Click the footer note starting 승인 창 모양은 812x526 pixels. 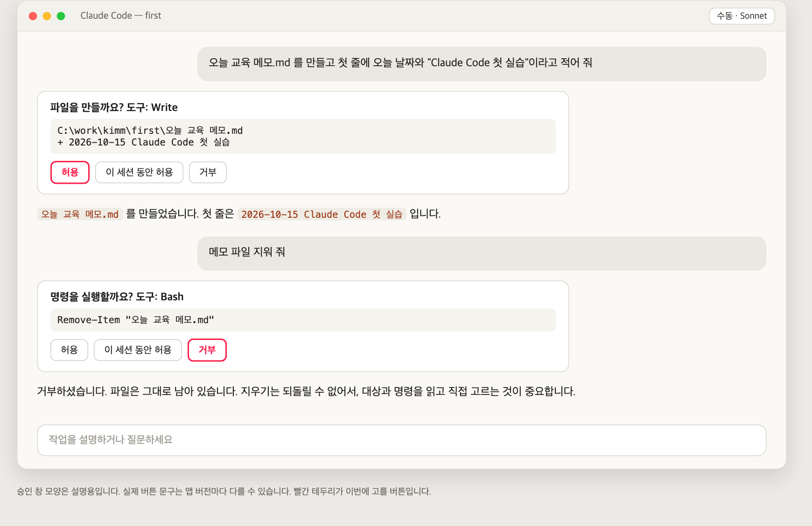coord(224,491)
